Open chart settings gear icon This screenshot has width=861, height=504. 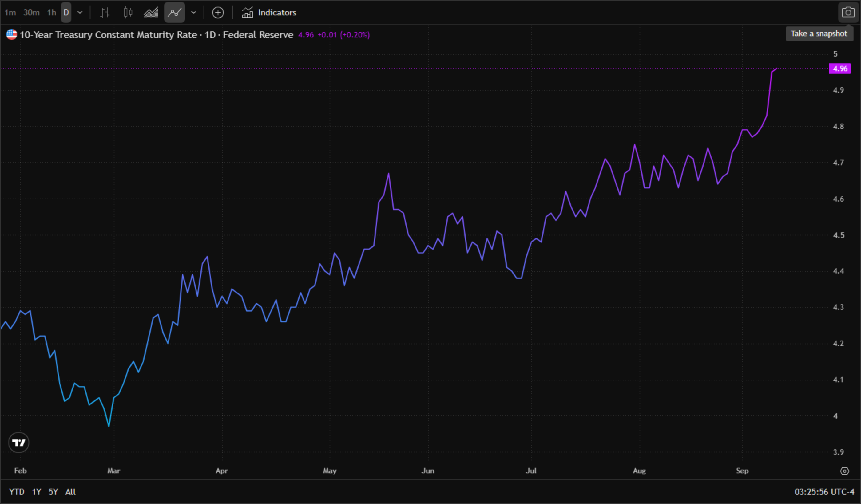point(845,471)
